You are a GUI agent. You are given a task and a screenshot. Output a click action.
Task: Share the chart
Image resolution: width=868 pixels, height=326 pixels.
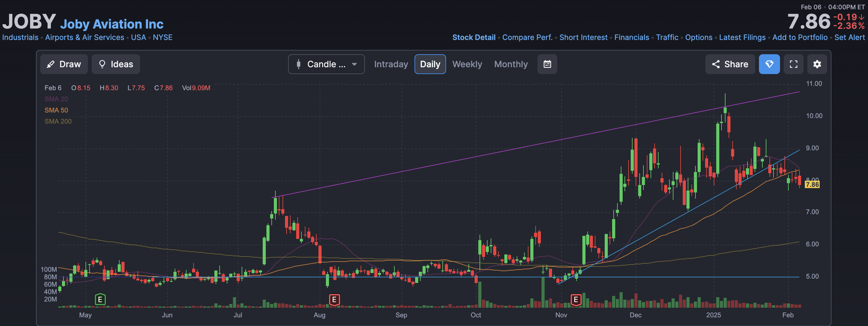730,64
